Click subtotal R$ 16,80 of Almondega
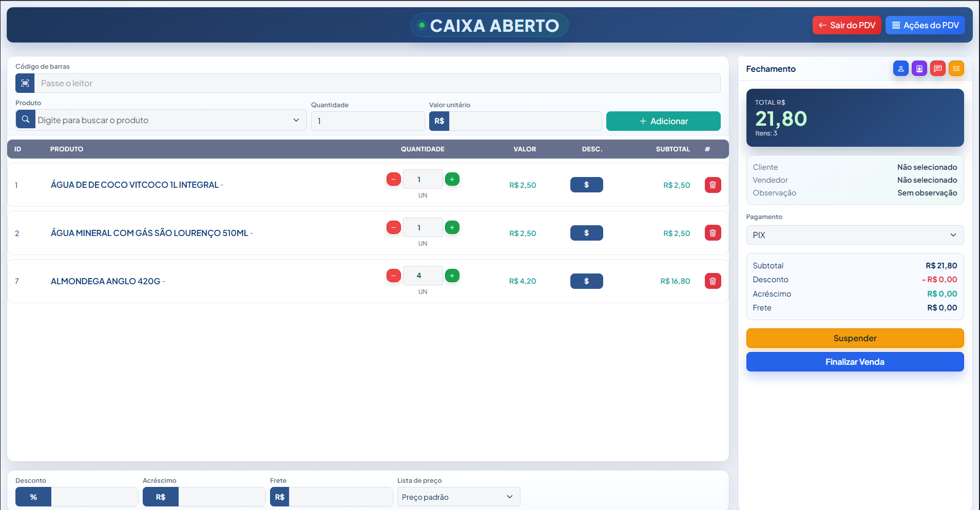This screenshot has width=980, height=510. click(x=675, y=281)
